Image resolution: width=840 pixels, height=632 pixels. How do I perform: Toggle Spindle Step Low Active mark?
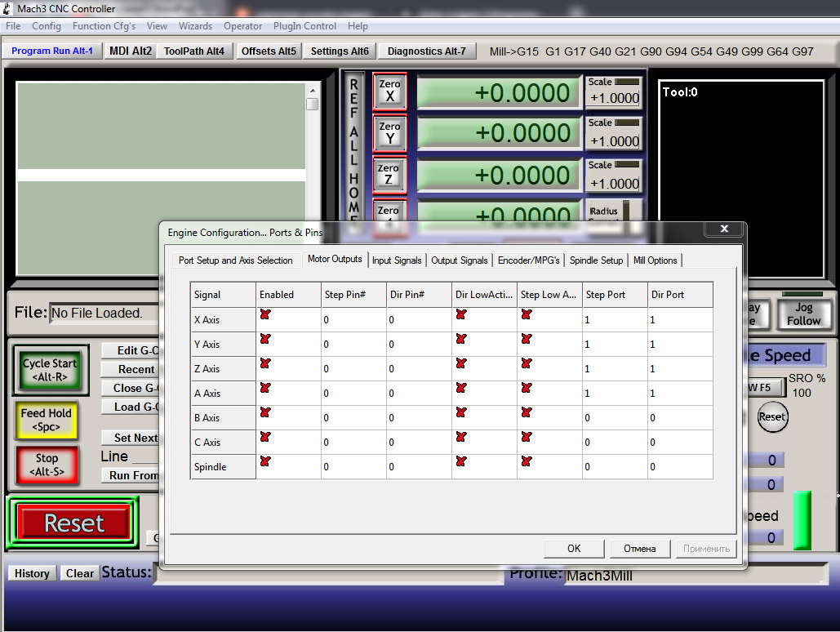(x=527, y=461)
